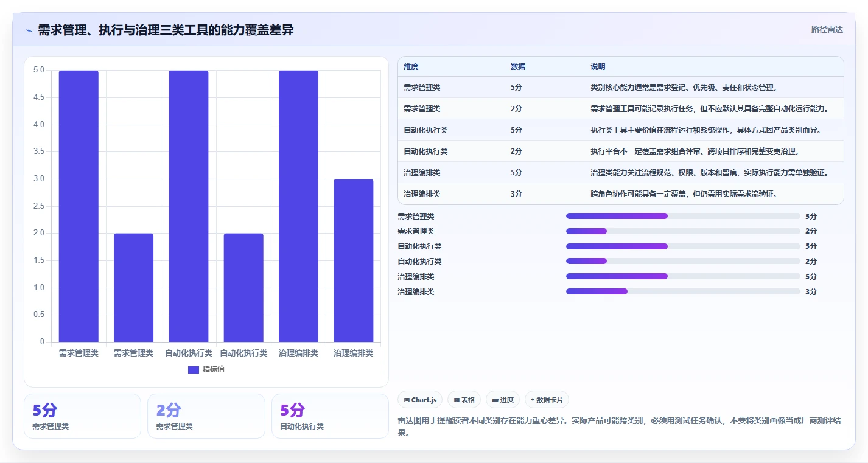The height and width of the screenshot is (463, 868).
Task: Click the 1.5 y-axis tick label
Action: click(x=39, y=260)
